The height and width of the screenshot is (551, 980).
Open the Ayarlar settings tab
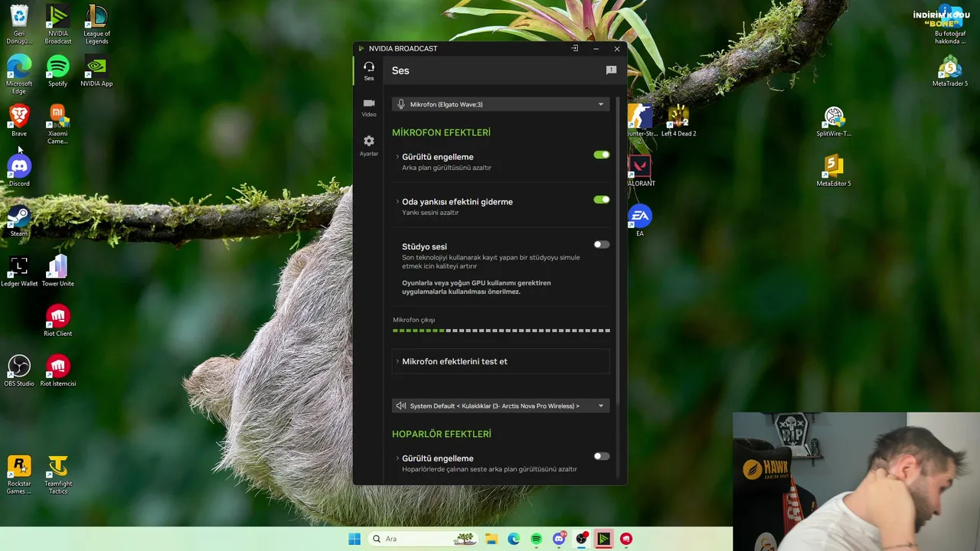(369, 145)
